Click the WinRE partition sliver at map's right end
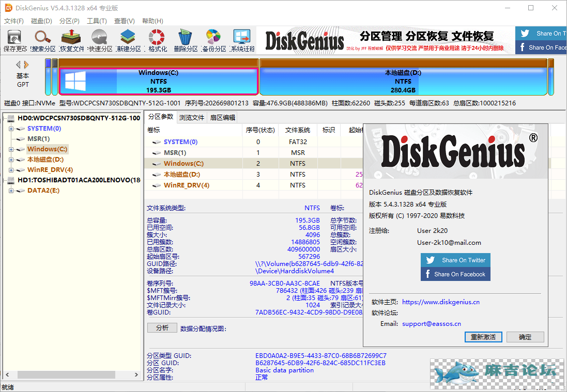Screen dimensions: 567x392 click(551, 77)
